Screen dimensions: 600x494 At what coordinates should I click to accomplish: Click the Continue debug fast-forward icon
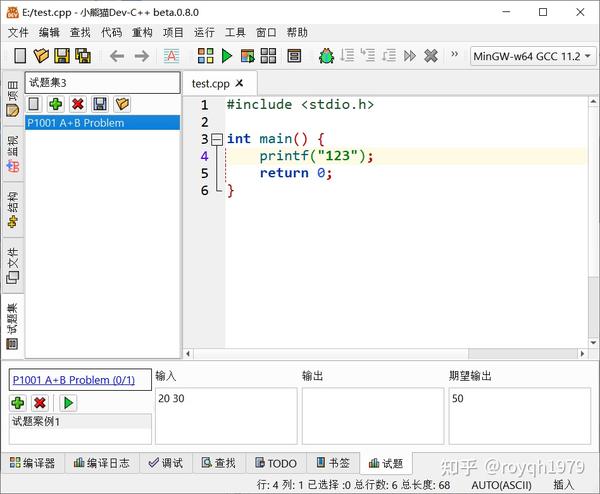pos(410,56)
